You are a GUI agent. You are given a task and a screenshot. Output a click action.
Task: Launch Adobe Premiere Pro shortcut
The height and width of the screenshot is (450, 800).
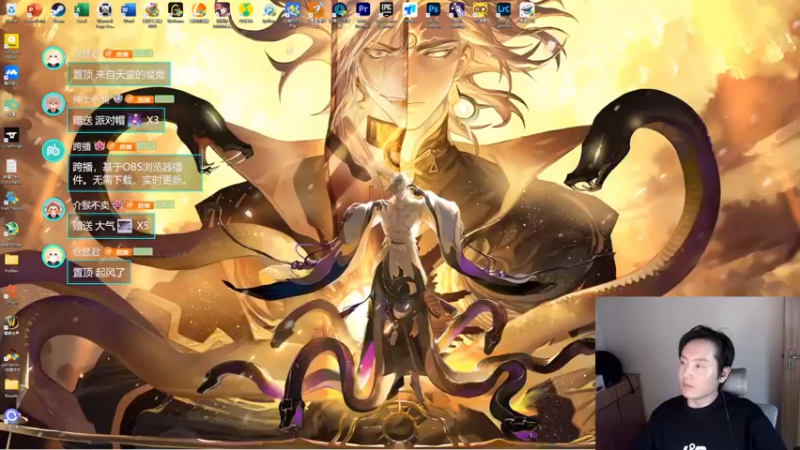click(363, 10)
